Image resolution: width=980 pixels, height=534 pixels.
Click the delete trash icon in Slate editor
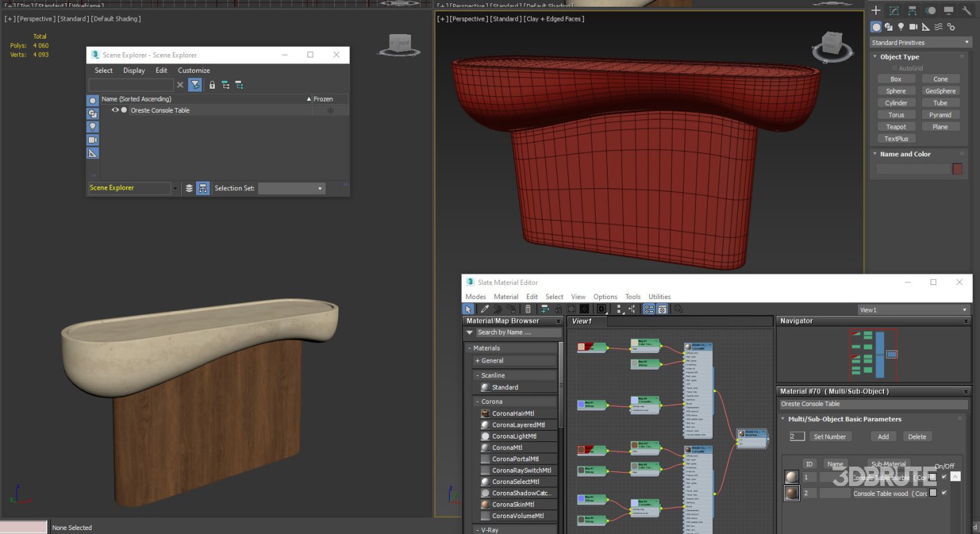click(528, 309)
